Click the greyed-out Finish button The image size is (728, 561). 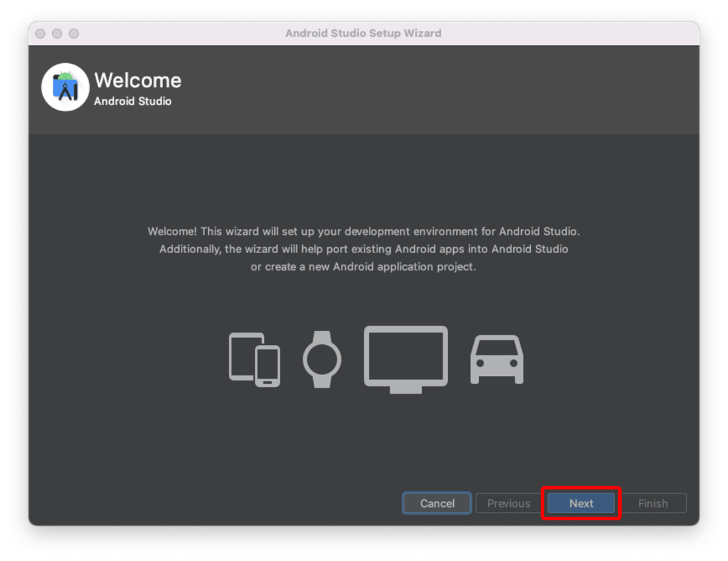[653, 503]
